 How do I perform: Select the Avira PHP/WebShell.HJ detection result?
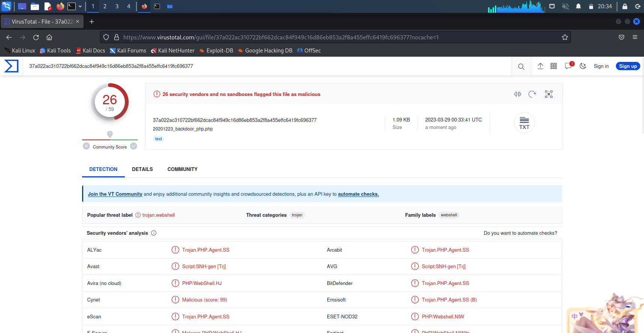pyautogui.click(x=202, y=283)
